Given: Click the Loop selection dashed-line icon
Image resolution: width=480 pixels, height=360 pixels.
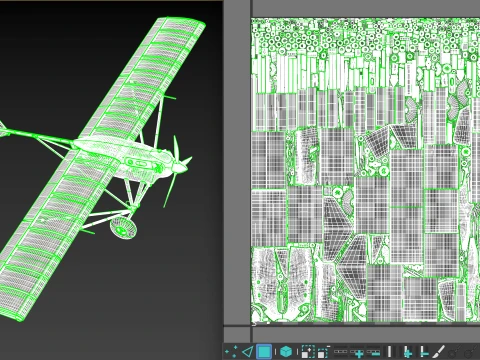Looking at the screenshot, I should pyautogui.click(x=340, y=352).
